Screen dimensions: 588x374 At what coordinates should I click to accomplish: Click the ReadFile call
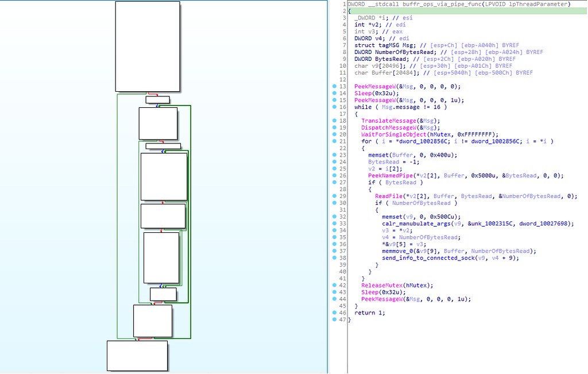(x=389, y=196)
